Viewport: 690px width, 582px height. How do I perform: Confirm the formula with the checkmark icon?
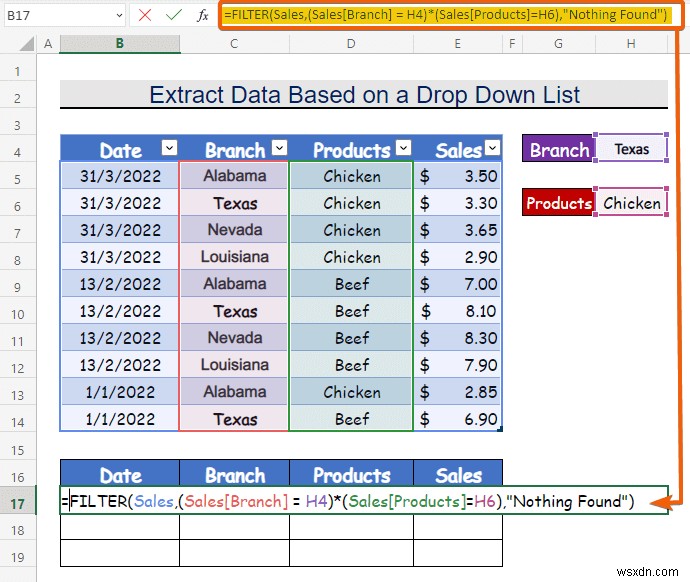click(174, 15)
